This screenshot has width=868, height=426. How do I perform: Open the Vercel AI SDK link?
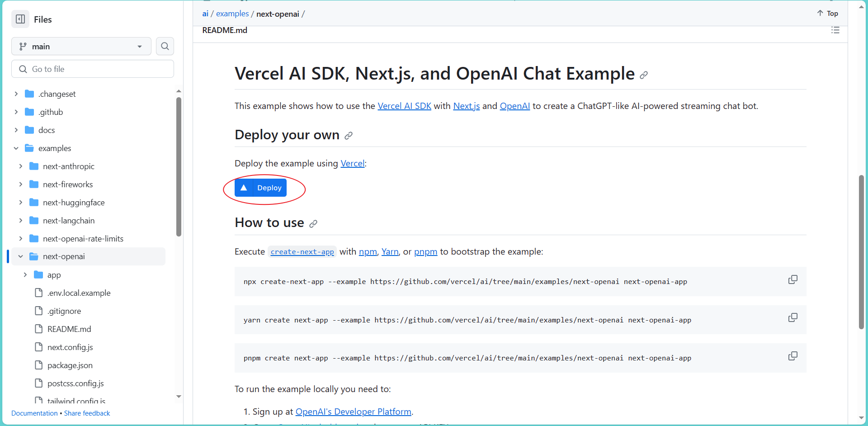[404, 106]
